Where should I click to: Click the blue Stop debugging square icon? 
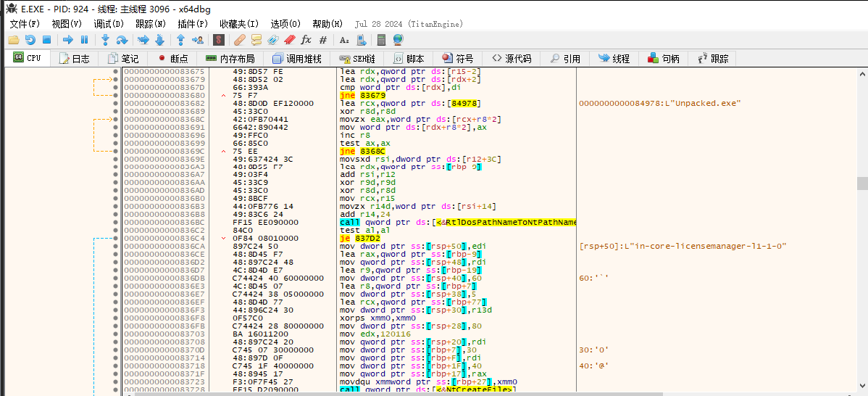[x=47, y=40]
